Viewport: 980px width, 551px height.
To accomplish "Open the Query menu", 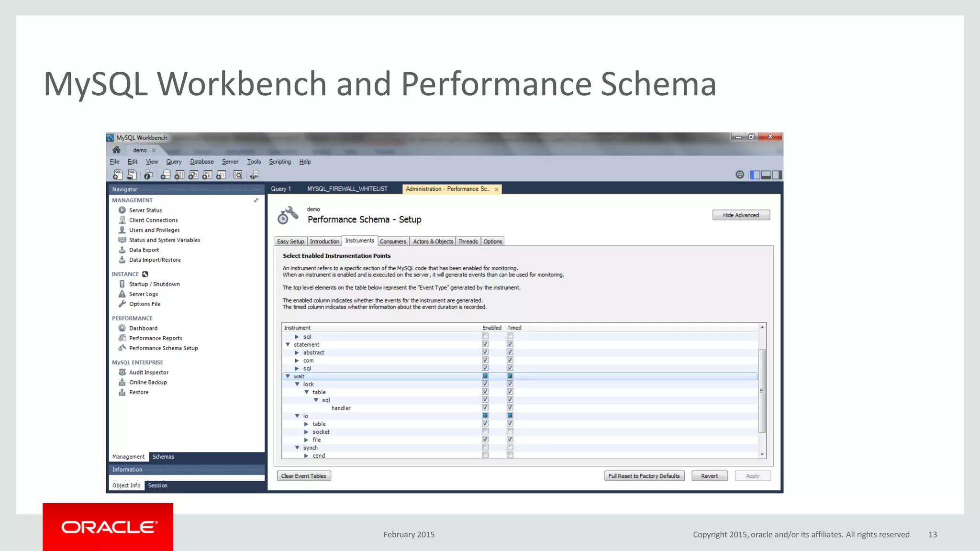I will pos(174,162).
